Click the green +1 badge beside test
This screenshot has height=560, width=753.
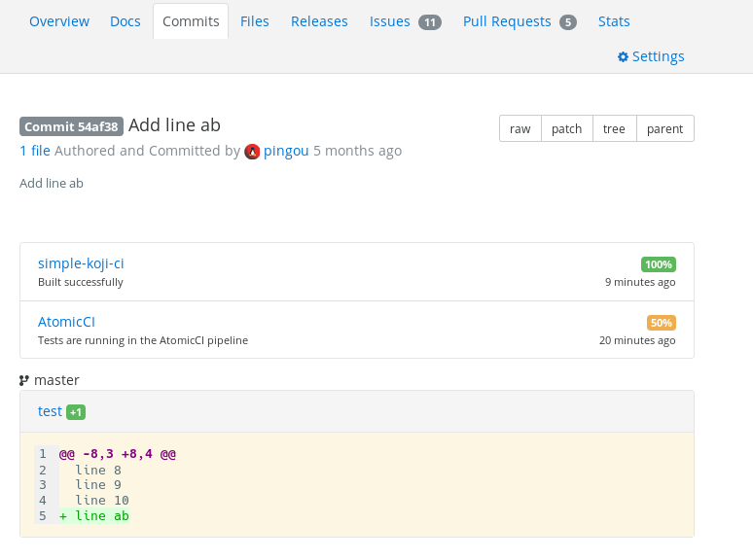point(76,412)
